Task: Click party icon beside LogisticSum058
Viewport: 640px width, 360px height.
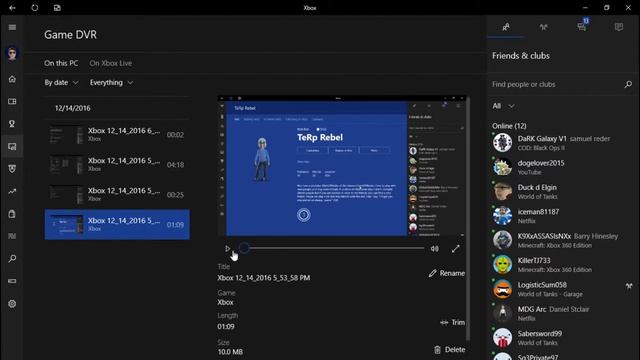Action: [629, 286]
